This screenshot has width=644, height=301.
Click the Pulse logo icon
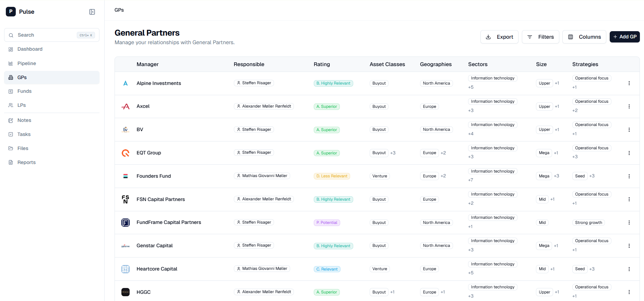(x=11, y=12)
